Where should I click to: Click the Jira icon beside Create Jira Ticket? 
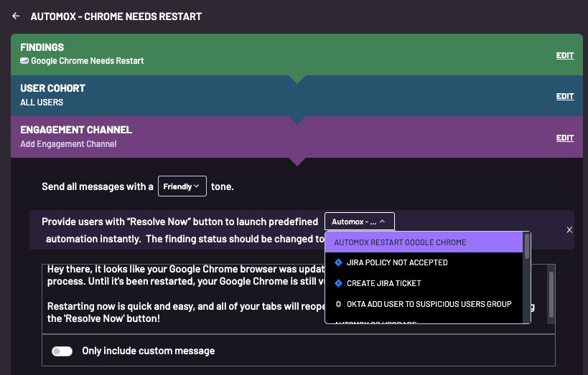(x=338, y=283)
